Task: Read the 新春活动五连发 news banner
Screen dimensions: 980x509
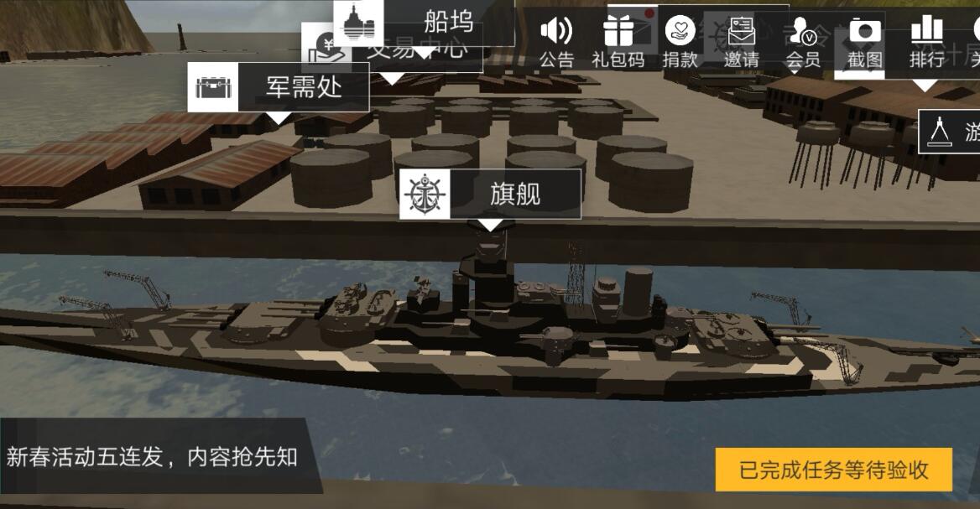Action: pyautogui.click(x=152, y=456)
